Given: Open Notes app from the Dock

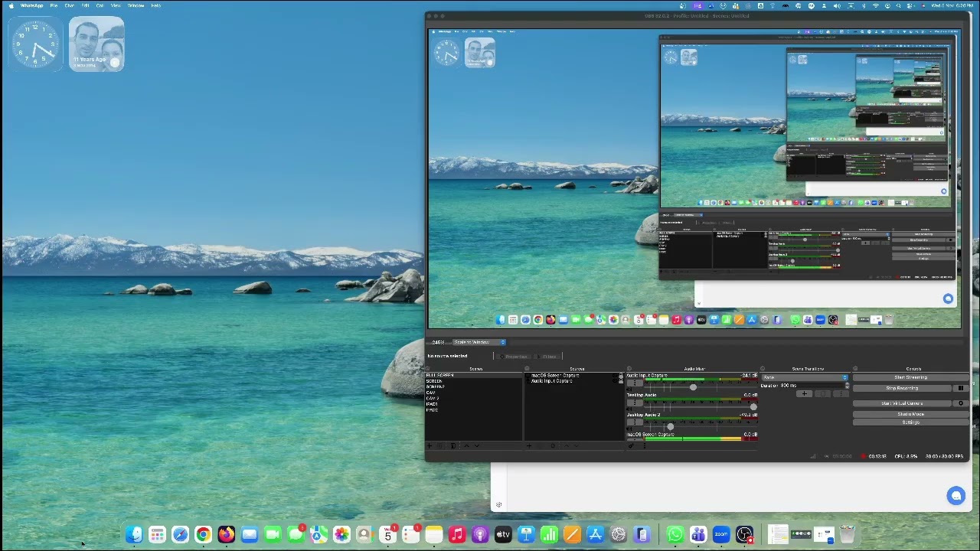Looking at the screenshot, I should coord(433,534).
